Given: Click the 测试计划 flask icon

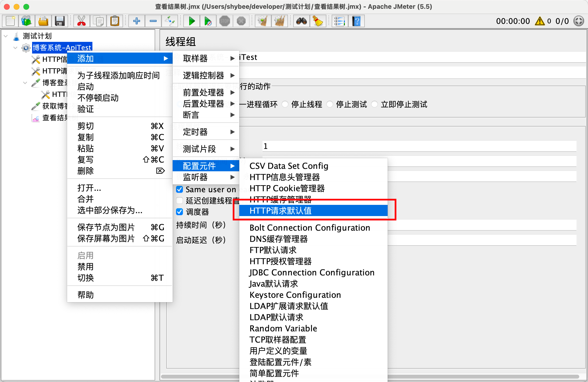Looking at the screenshot, I should (16, 36).
